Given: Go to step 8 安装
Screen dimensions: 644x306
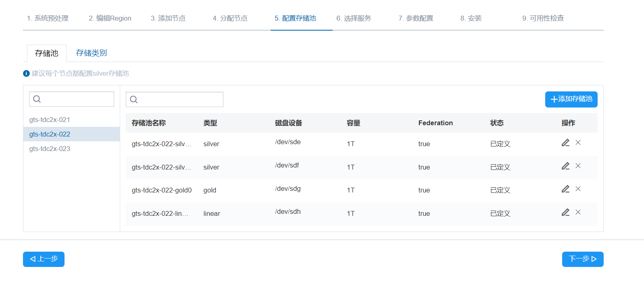Looking at the screenshot, I should [x=471, y=18].
